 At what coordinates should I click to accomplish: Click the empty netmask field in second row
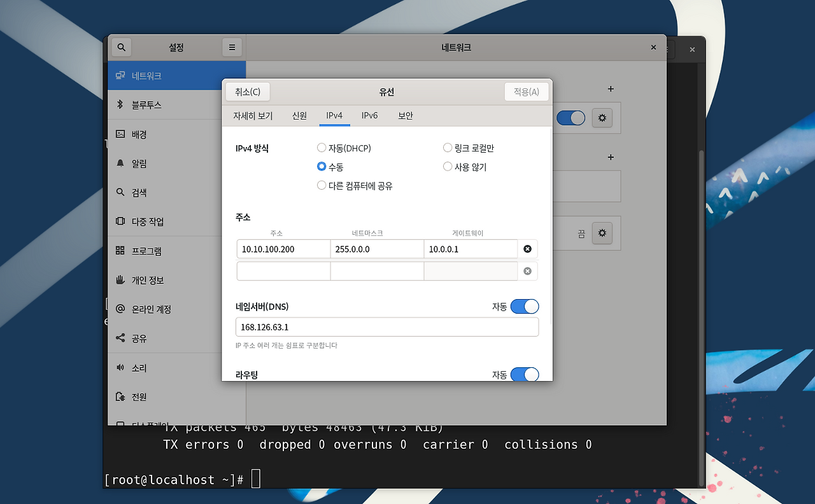pos(377,271)
